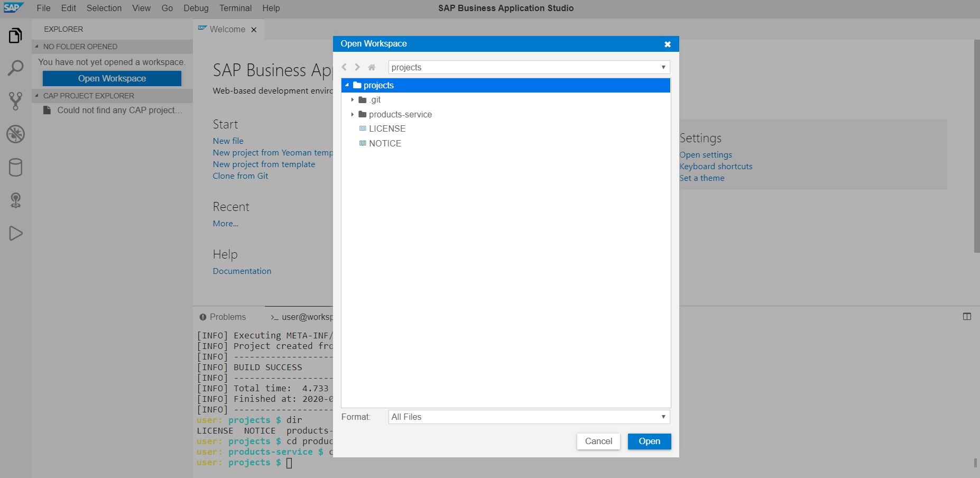Click the Open settings link
980x478 pixels.
pos(706,154)
